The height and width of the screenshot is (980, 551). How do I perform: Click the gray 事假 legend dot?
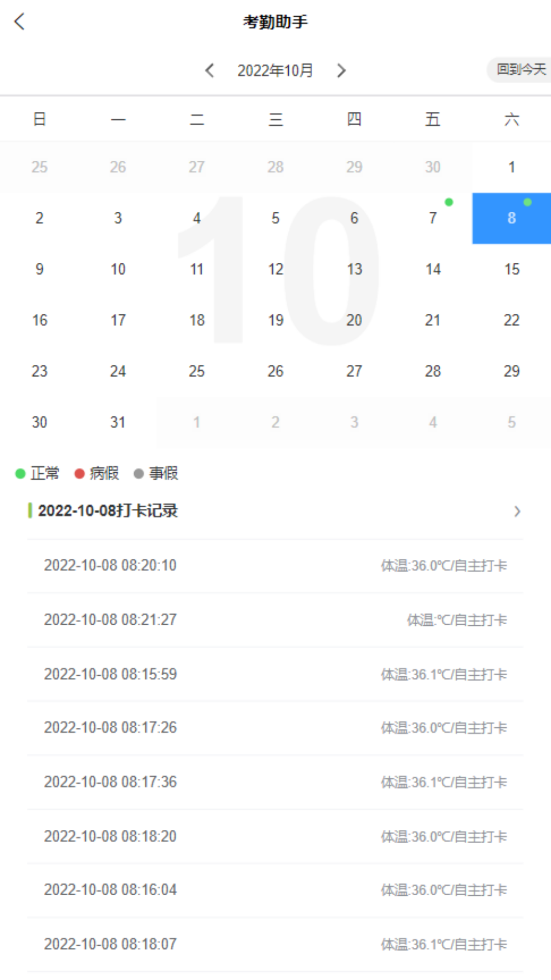point(138,474)
